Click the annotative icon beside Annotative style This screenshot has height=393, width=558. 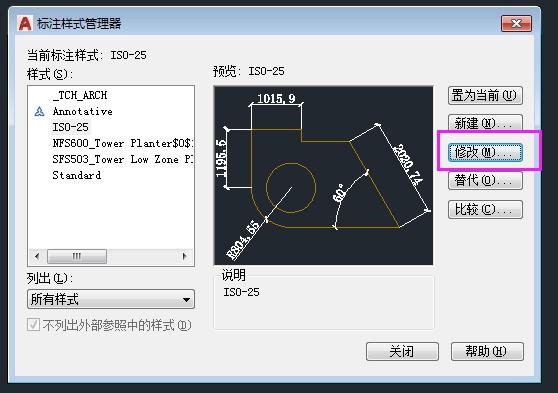click(40, 112)
